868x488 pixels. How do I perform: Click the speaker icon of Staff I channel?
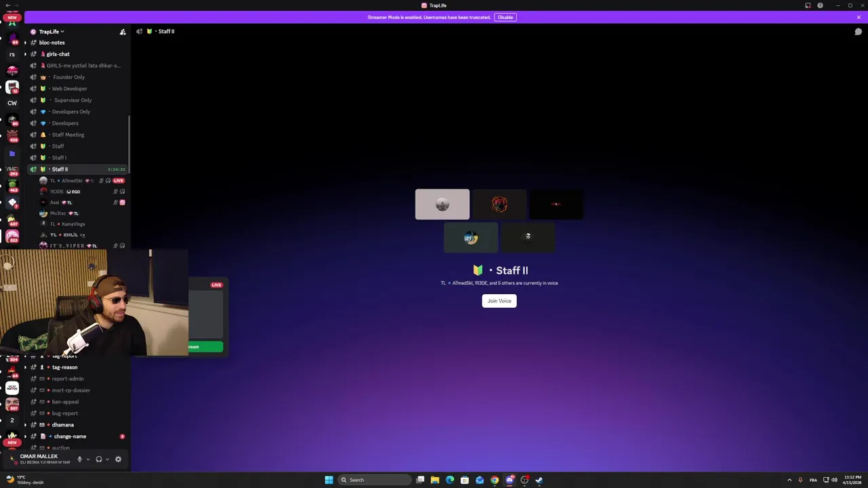click(33, 158)
